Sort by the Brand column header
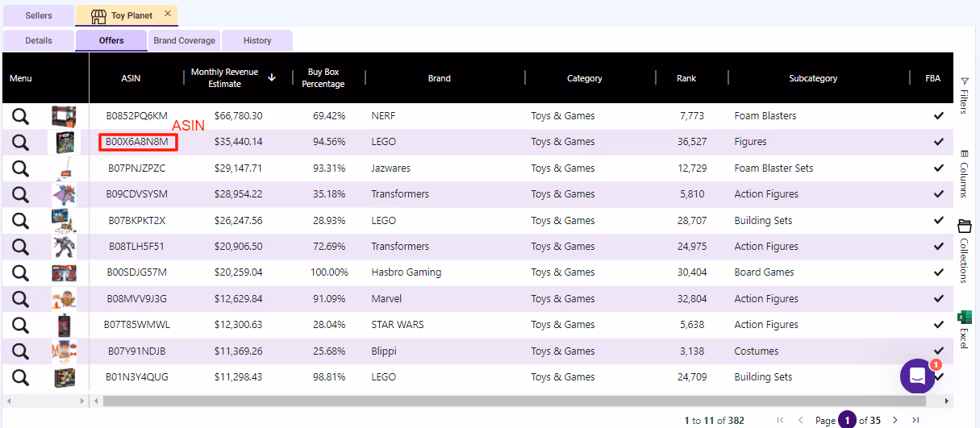The height and width of the screenshot is (428, 980). tap(440, 78)
